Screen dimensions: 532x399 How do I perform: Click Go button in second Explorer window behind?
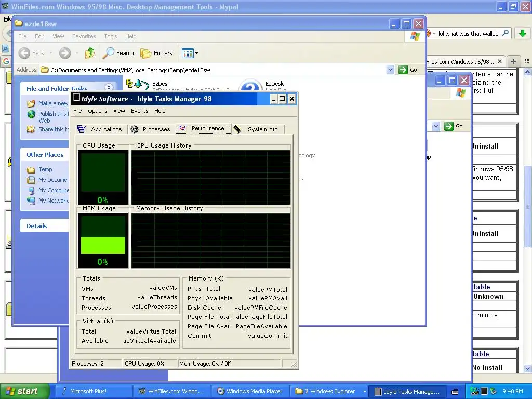454,126
